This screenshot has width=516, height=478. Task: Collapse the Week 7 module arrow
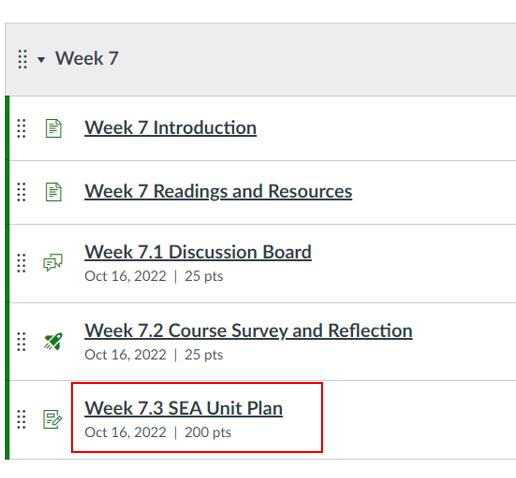pyautogui.click(x=41, y=60)
